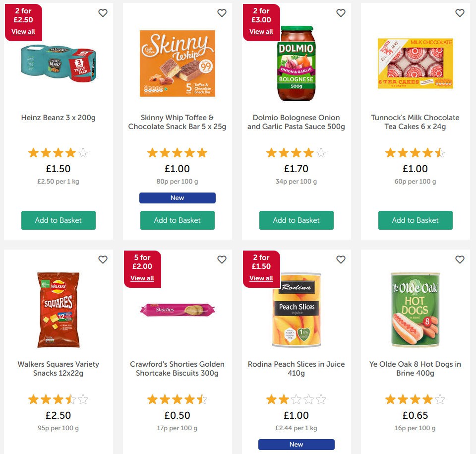This screenshot has height=454, width=476.
Task: Add Dolmio pasta sauce to wishlist via heart
Action: [341, 13]
